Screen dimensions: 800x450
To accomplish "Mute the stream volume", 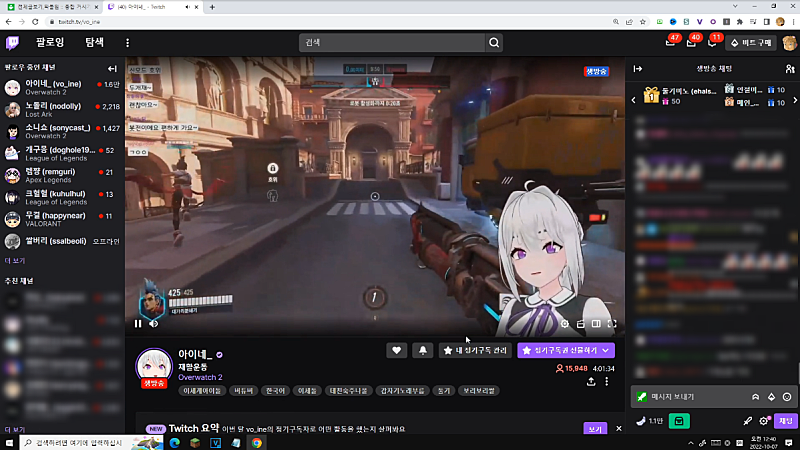I will pyautogui.click(x=154, y=323).
